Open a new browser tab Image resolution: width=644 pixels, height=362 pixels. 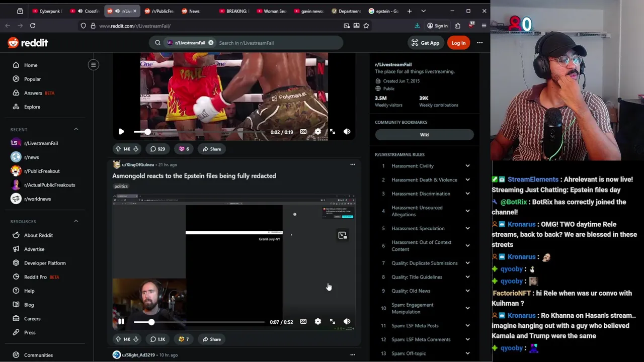pos(410,11)
